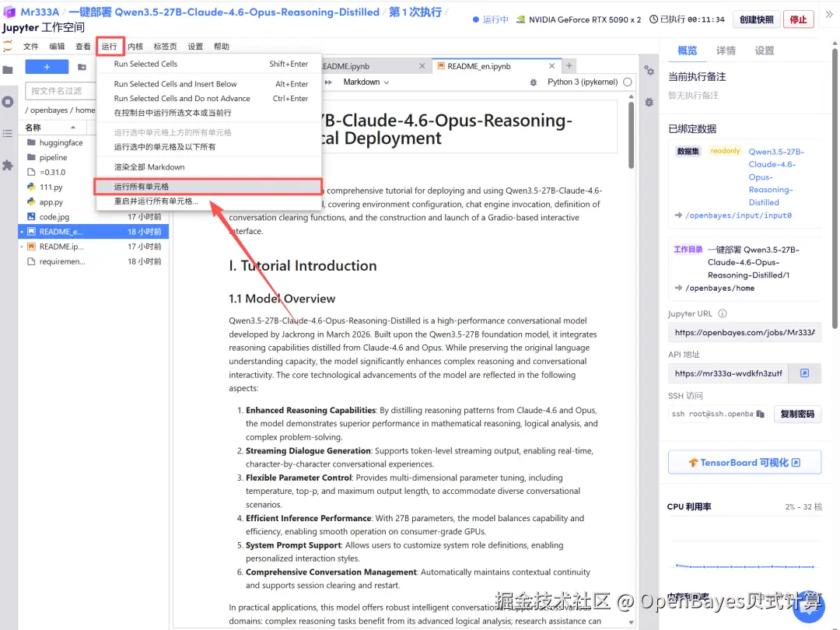Open the 标签页 menu
The image size is (840, 630).
(165, 47)
